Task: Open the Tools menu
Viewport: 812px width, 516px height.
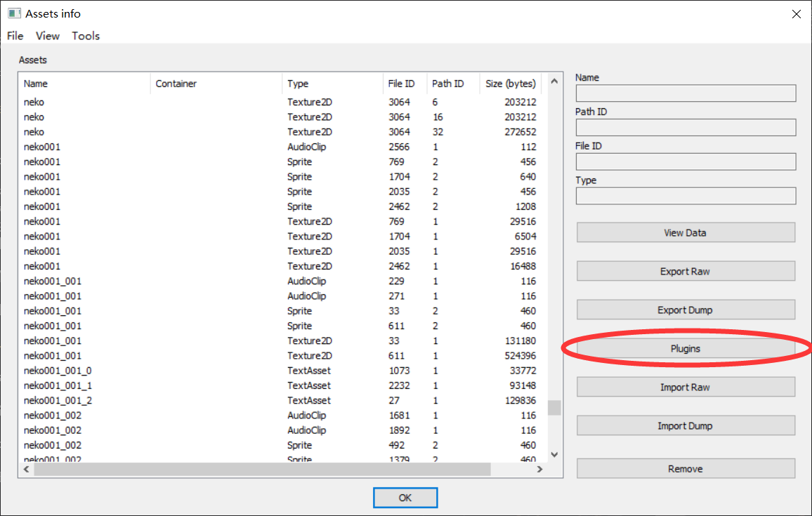Action: pos(86,36)
